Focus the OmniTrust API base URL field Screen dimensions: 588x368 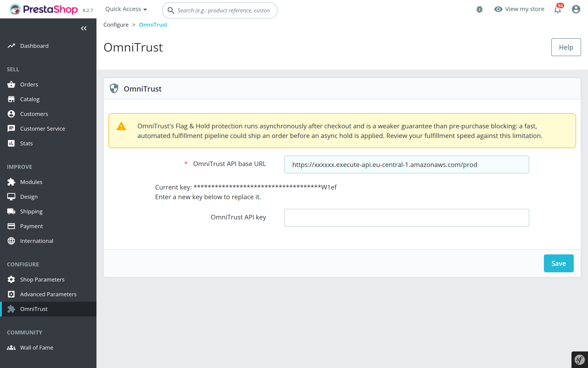[407, 164]
